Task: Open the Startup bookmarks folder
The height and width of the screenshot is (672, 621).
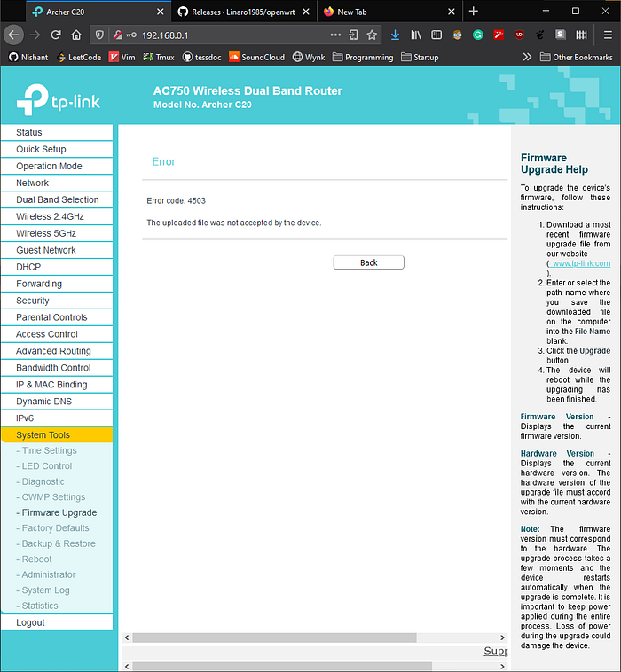Action: coord(420,57)
